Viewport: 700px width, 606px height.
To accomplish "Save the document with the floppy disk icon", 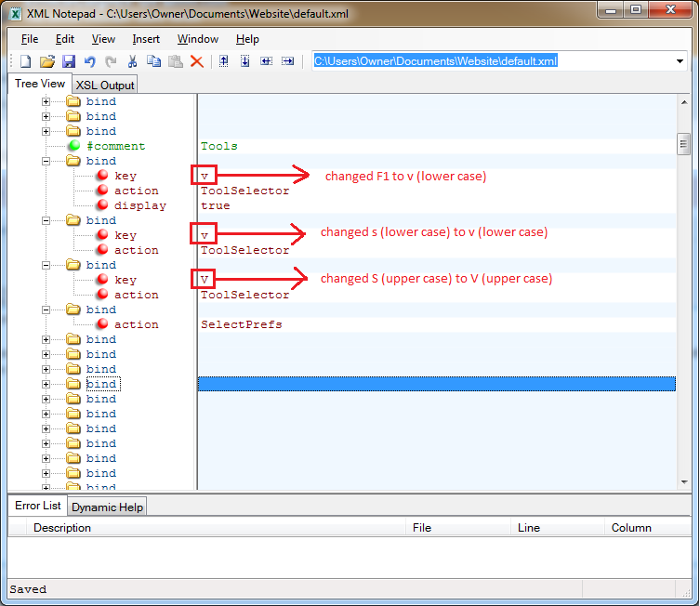I will (x=69, y=61).
